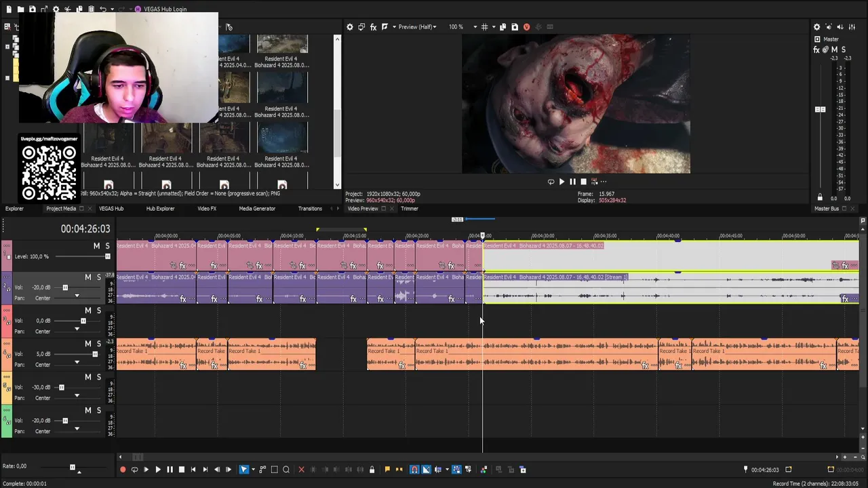Click the Master bus fader lock icon
Image resolution: width=868 pixels, height=488 pixels.
[820, 197]
